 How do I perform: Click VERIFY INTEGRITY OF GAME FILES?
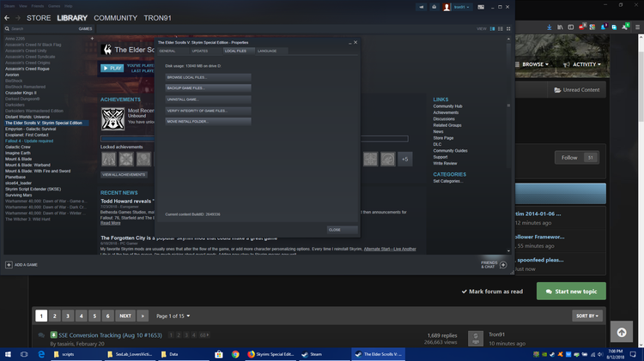coord(208,111)
